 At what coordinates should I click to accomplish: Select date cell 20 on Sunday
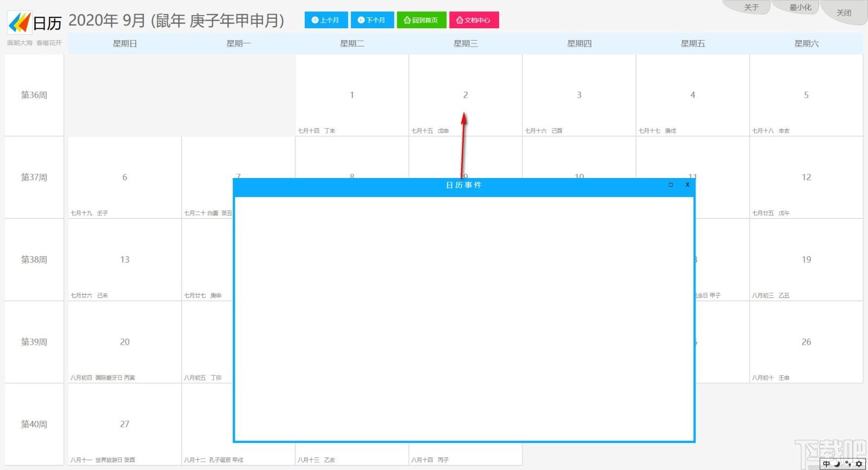[125, 342]
